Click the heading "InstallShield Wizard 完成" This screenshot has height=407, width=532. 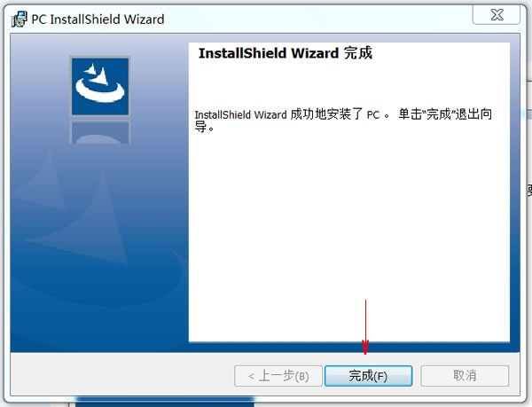tap(286, 53)
